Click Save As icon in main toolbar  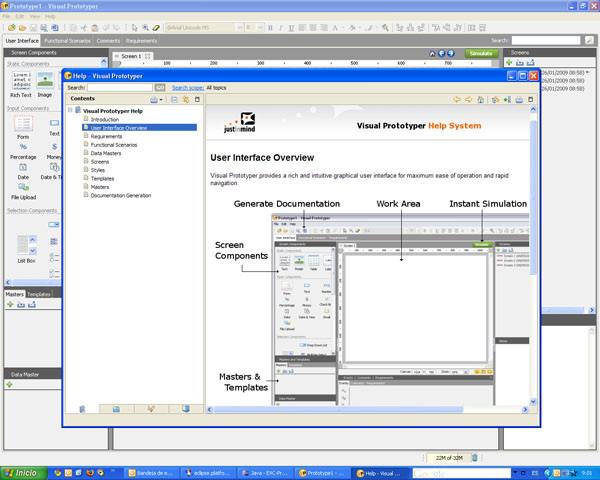(x=44, y=28)
